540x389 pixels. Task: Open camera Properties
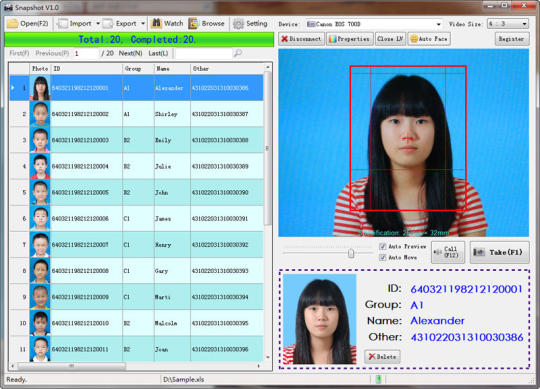(x=350, y=39)
